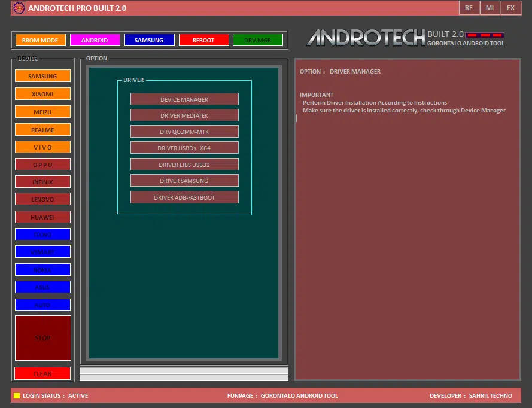Click the lower progress bar
The width and height of the screenshot is (532, 408).
pos(184,377)
